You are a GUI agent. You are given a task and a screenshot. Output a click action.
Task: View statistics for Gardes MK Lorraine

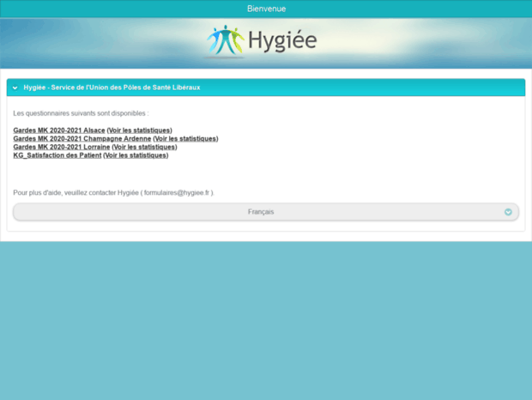point(144,147)
